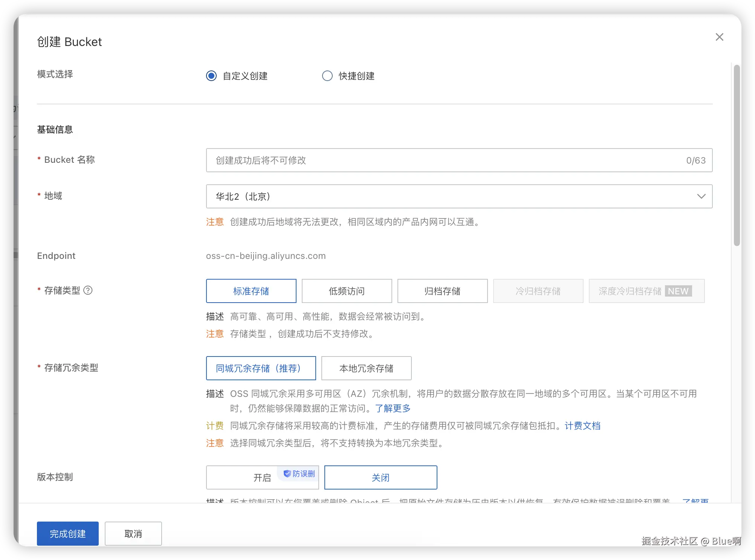This screenshot has height=560, width=755.
Task: Choose 低频访问 storage type
Action: (x=347, y=291)
